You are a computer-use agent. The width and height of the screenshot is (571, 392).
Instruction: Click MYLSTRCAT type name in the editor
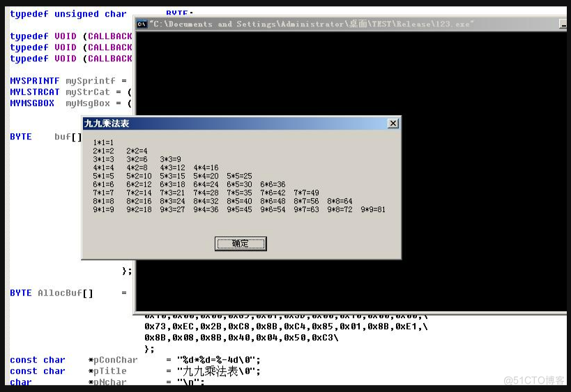[35, 92]
